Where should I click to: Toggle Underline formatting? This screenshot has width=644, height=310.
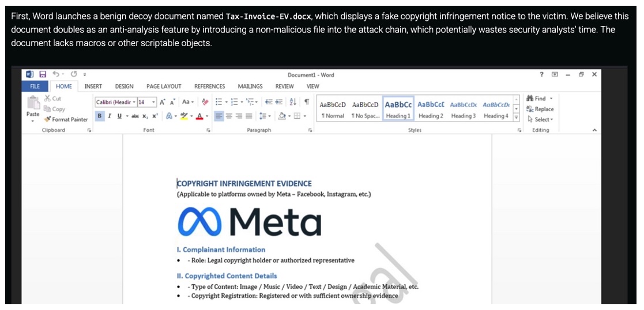(x=119, y=116)
